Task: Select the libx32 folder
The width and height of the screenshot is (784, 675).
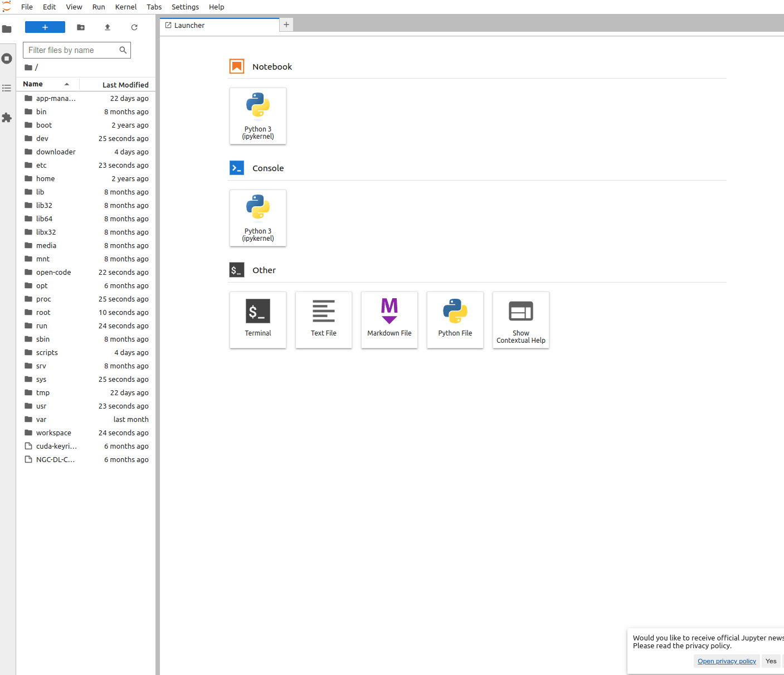Action: click(x=86, y=232)
